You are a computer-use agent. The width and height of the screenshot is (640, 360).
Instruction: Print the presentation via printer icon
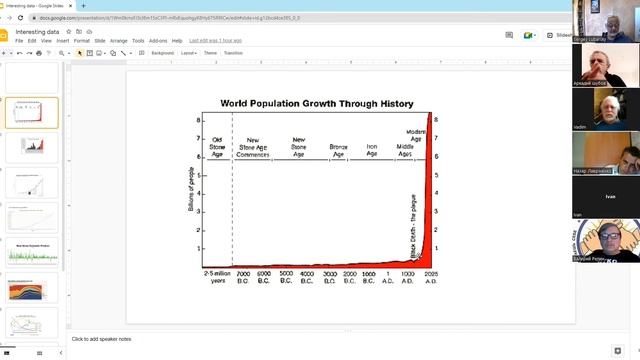[x=39, y=53]
